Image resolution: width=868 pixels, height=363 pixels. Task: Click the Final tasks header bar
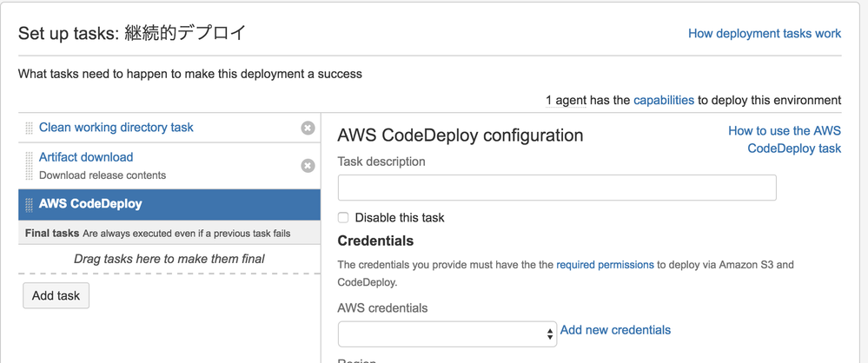(169, 234)
